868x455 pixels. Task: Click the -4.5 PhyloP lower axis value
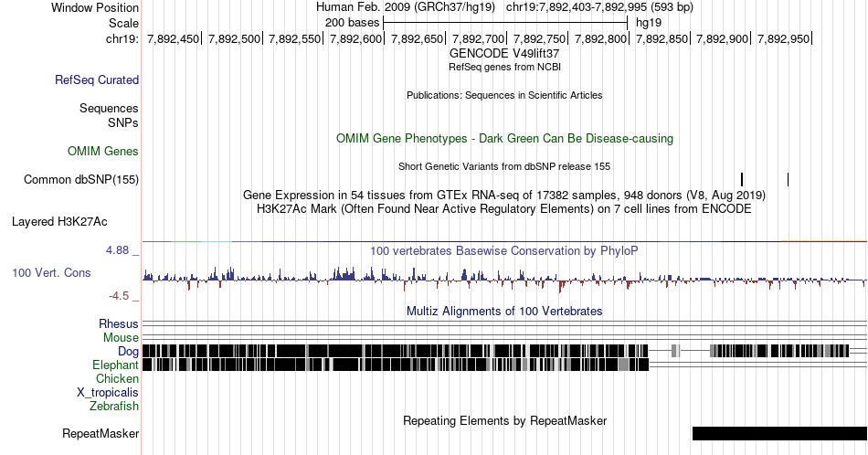119,296
